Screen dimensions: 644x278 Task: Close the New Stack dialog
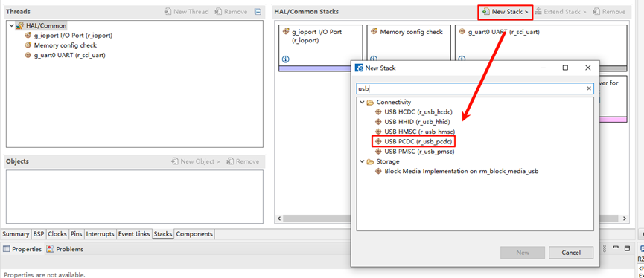point(587,68)
